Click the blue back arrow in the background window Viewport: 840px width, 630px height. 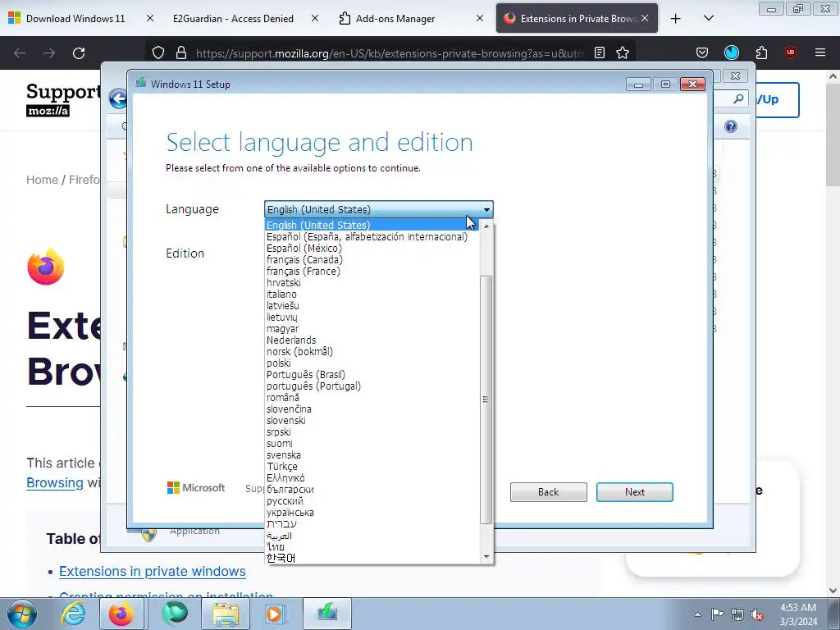point(117,98)
